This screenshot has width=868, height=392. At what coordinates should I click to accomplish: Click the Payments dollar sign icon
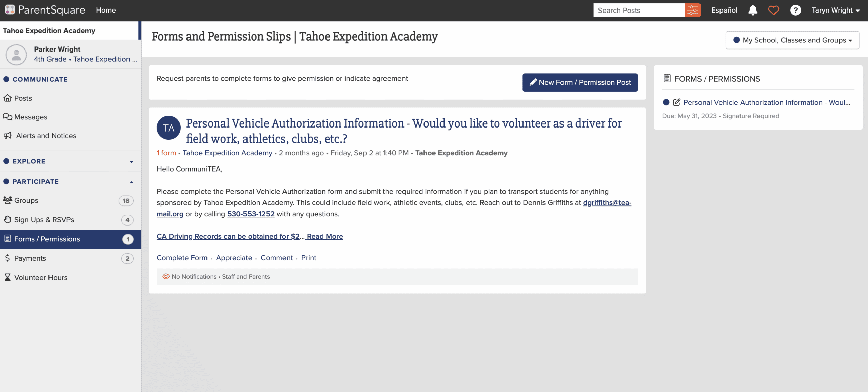pos(7,258)
